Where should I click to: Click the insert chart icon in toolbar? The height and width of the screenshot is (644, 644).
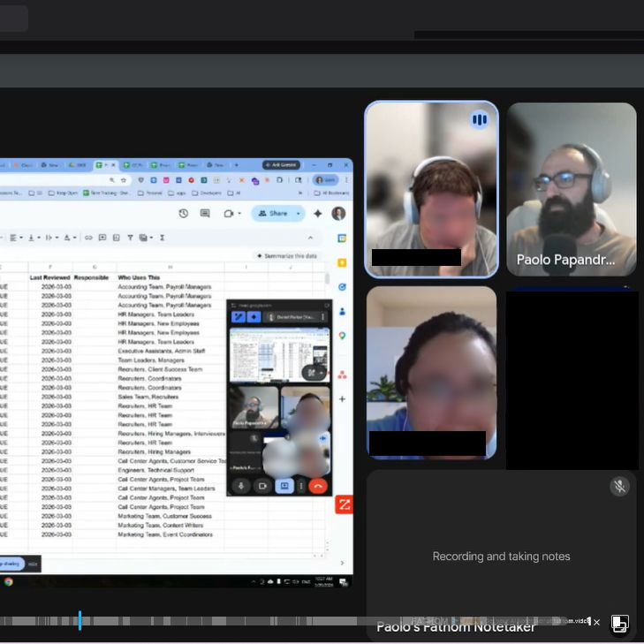point(117,238)
